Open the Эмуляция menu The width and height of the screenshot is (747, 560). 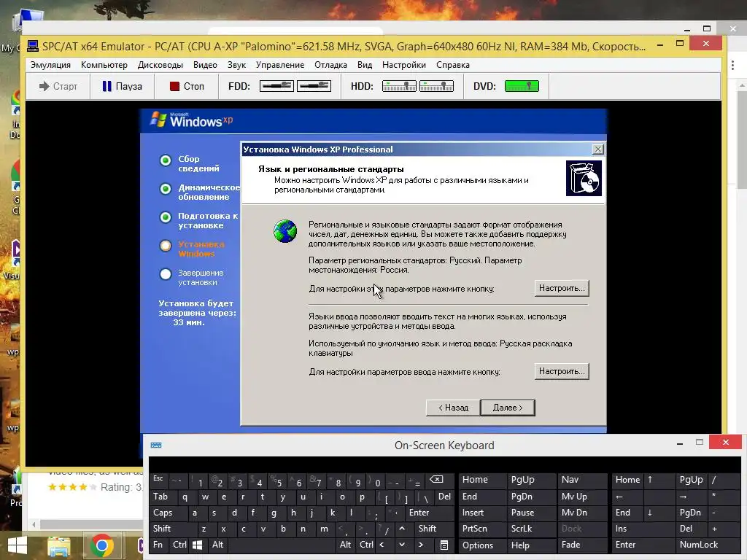pyautogui.click(x=50, y=65)
